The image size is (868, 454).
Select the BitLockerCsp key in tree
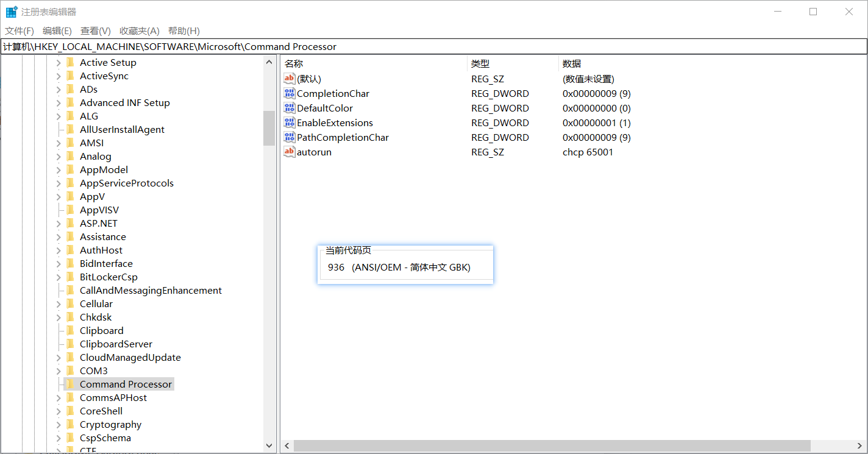point(108,277)
